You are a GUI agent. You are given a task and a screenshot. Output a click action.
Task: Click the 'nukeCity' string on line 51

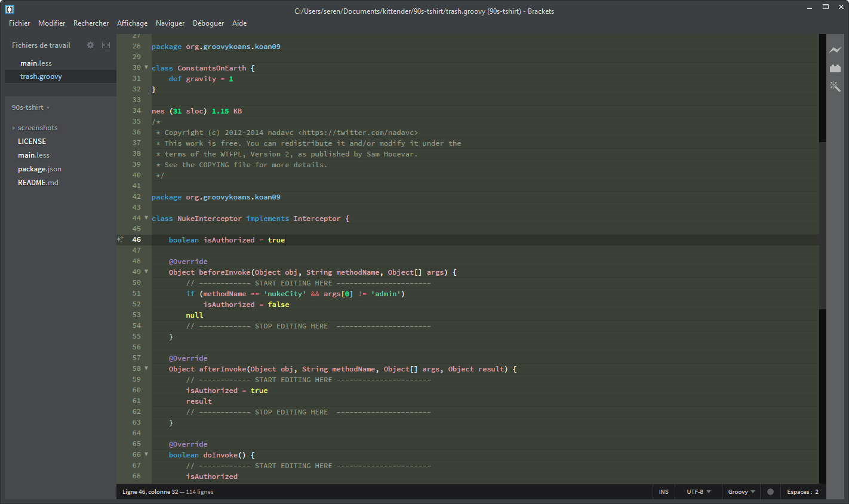pos(285,293)
